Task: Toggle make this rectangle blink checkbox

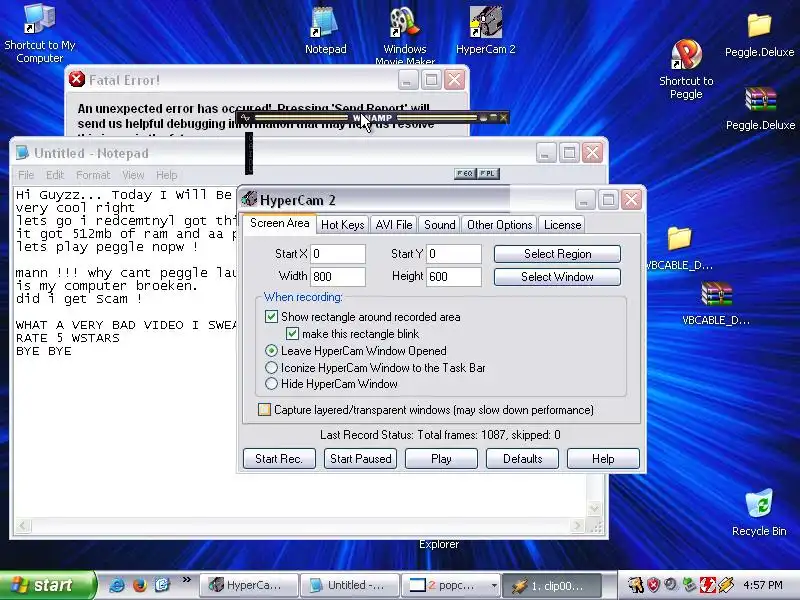Action: (292, 334)
